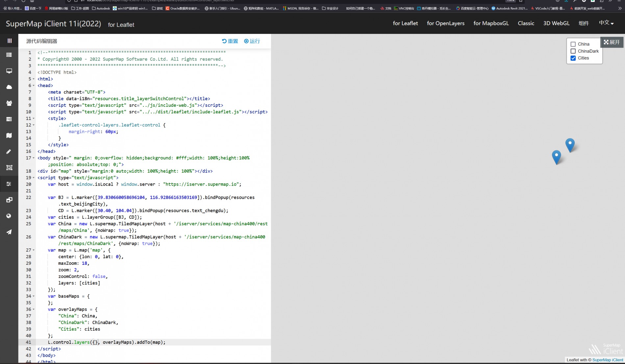
Task: Open the Autodesk bookmark folder
Action: click(101, 8)
